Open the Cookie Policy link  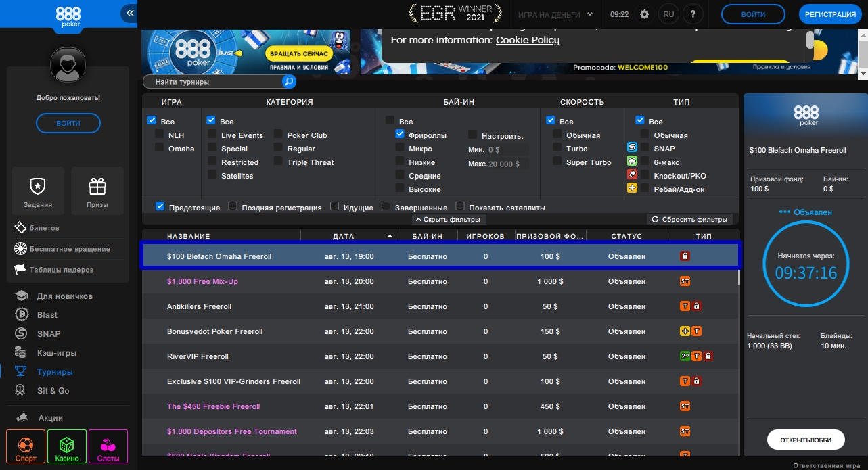point(528,40)
